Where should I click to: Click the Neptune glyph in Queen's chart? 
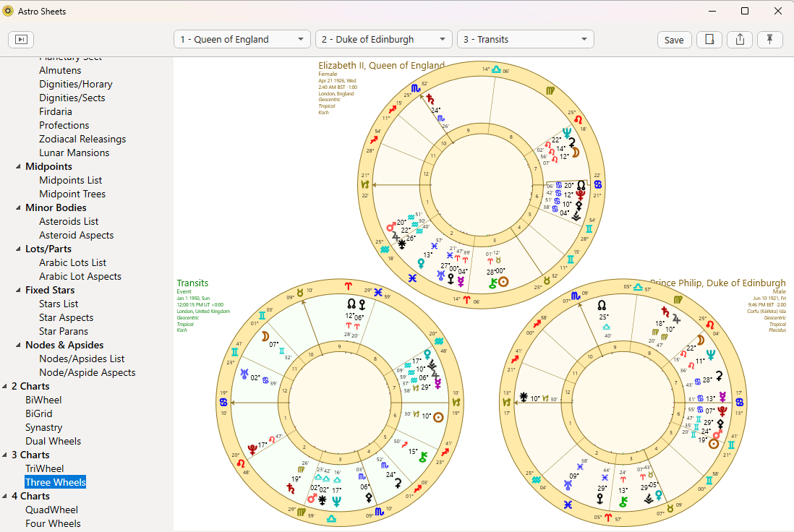tap(567, 132)
